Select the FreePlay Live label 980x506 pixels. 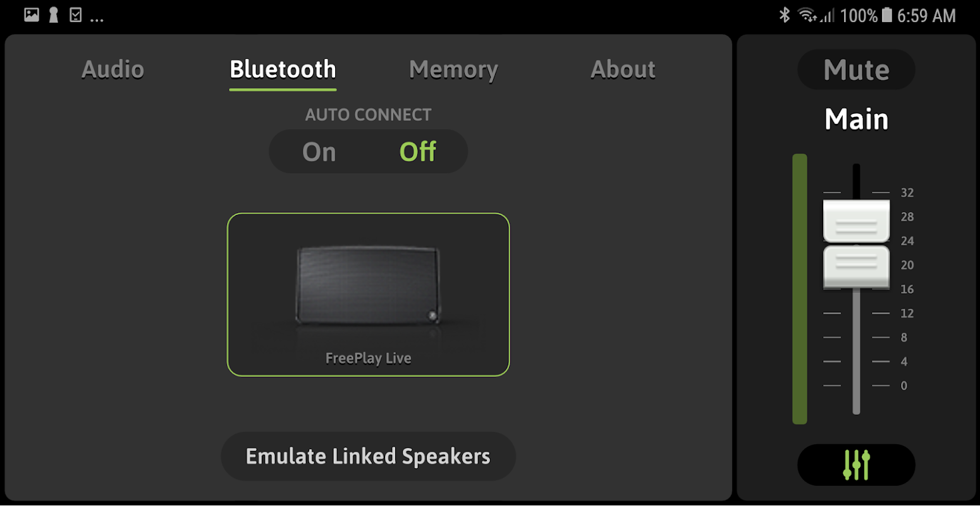368,359
